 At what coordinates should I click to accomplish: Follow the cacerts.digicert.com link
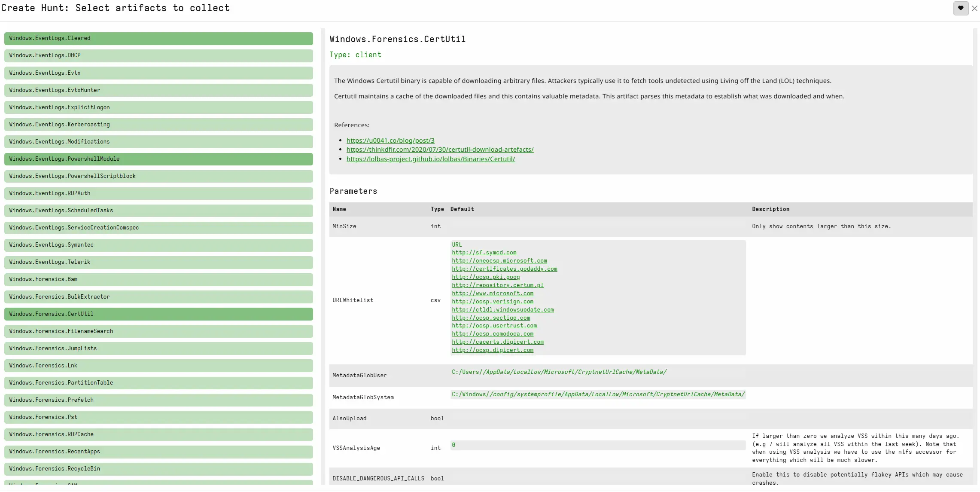point(497,342)
